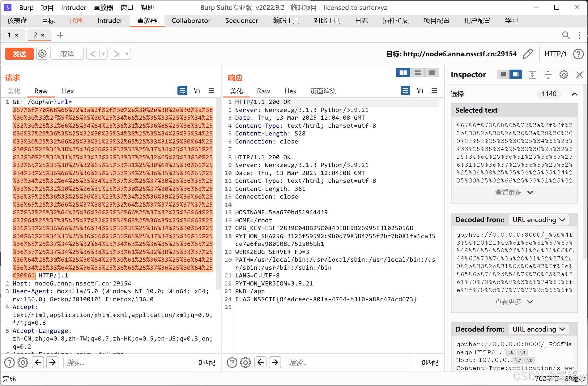Open the Intruder main tab

tap(110, 21)
